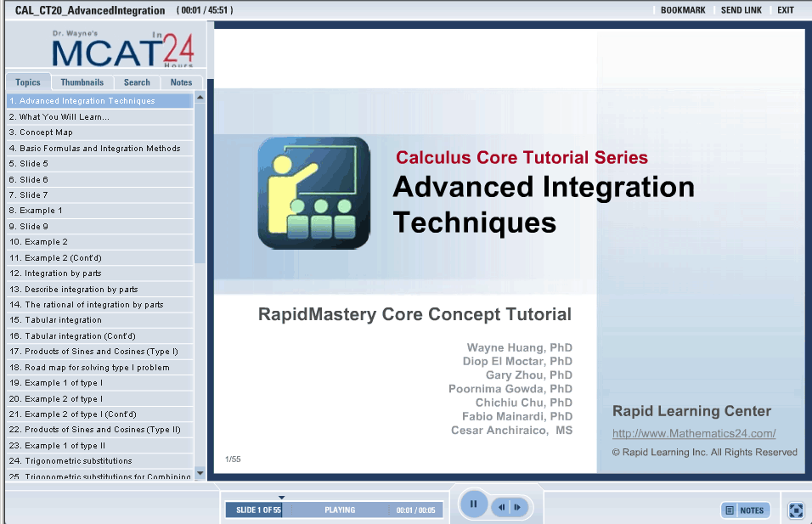The height and width of the screenshot is (524, 812).
Task: Open the Search tab
Action: pyautogui.click(x=137, y=82)
